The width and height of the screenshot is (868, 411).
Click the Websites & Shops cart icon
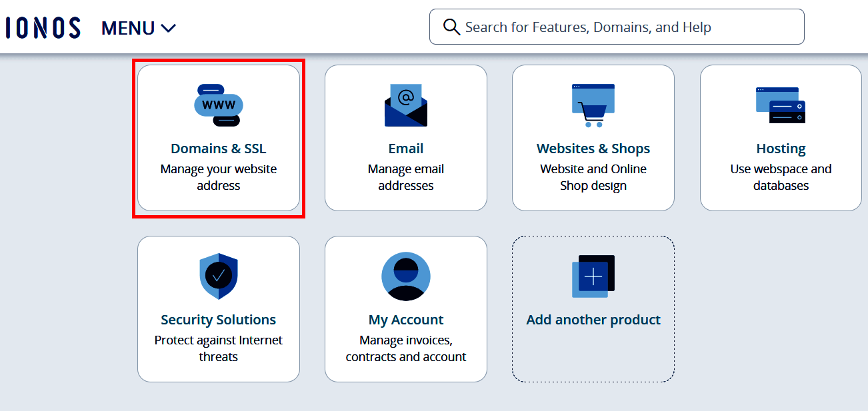point(593,105)
